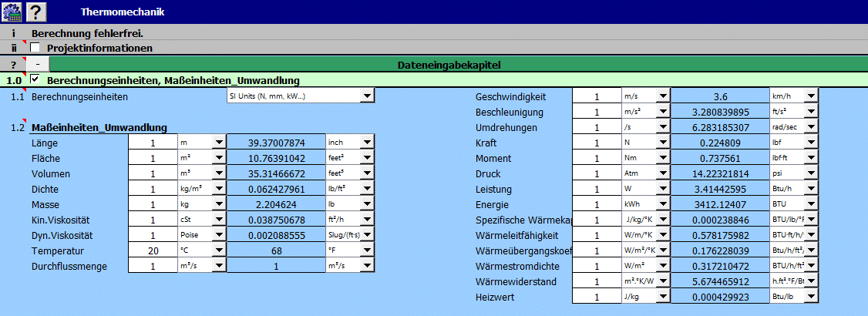Click the calculator icon in title bar

point(12,11)
